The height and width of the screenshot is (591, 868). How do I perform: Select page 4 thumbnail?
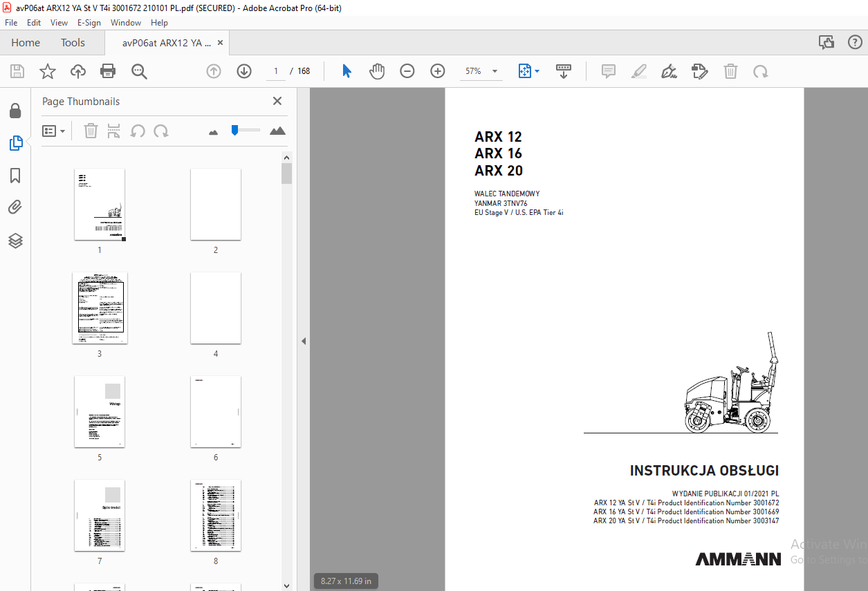point(216,308)
